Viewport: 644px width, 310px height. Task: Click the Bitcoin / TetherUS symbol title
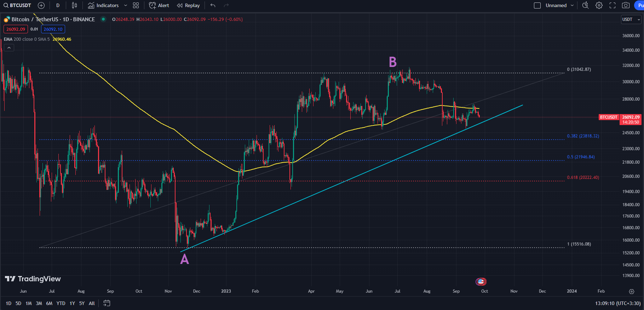(x=53, y=19)
